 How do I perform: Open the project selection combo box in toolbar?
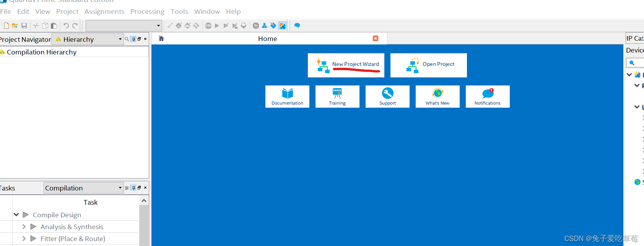click(x=124, y=26)
